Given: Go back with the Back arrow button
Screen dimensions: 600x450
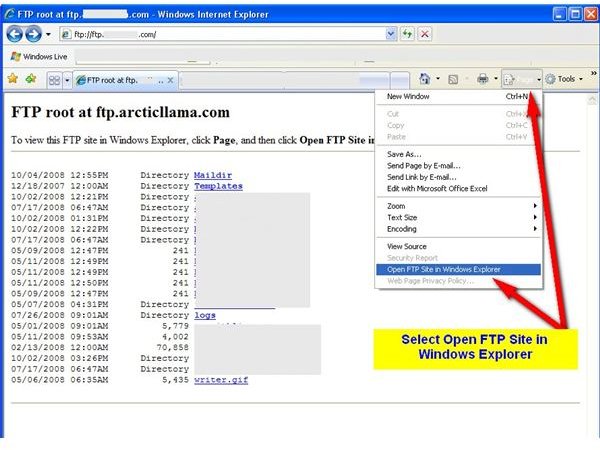Looking at the screenshot, I should coord(15,34).
